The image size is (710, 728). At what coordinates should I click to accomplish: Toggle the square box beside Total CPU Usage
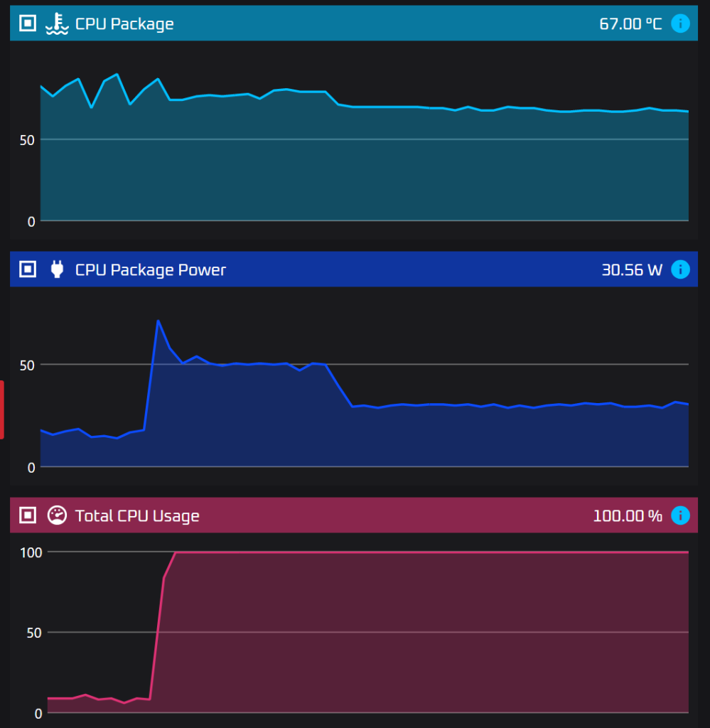click(27, 515)
